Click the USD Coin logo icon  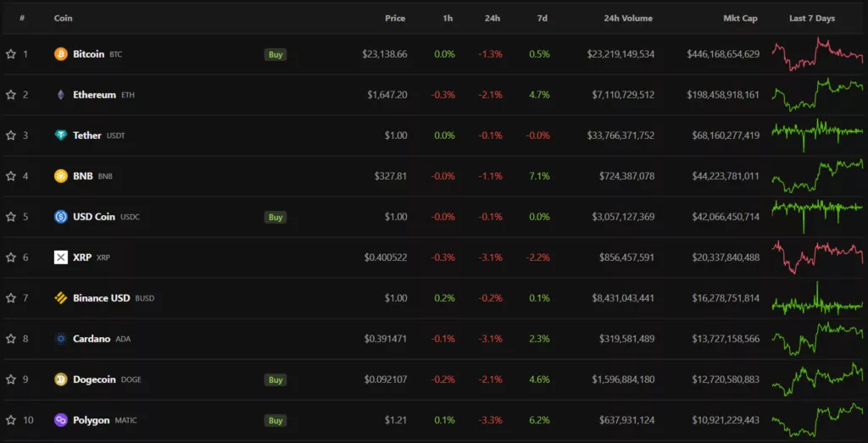(61, 217)
